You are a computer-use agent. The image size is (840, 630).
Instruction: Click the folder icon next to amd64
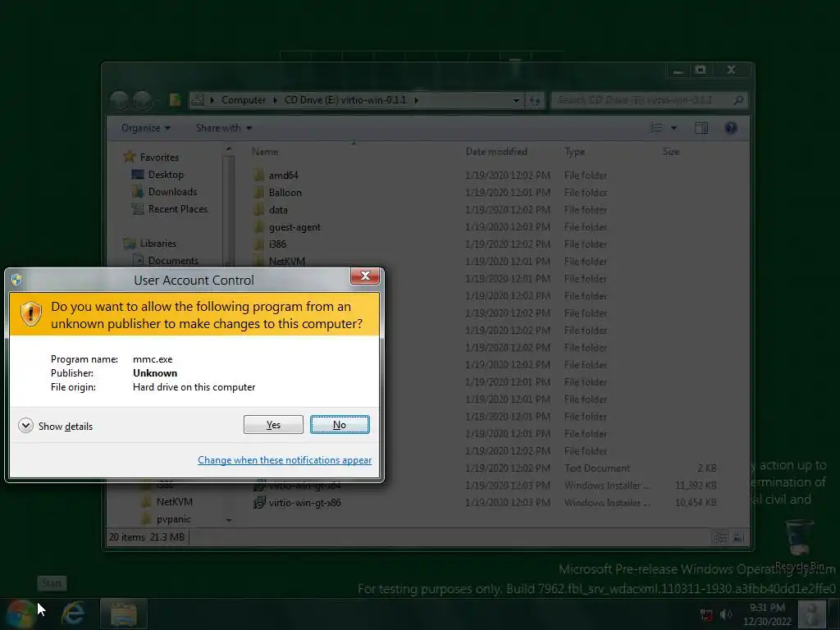tap(258, 175)
